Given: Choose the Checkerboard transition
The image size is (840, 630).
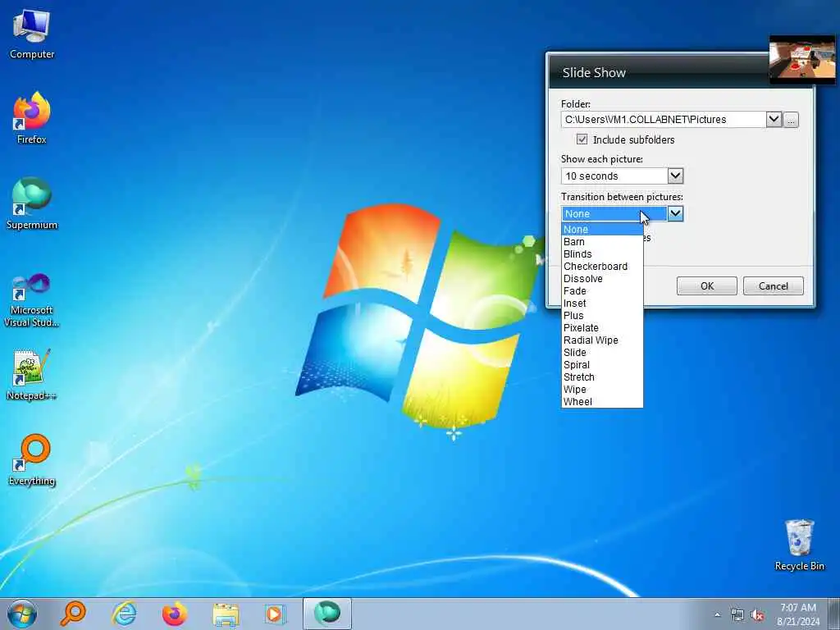Looking at the screenshot, I should coord(602,267).
